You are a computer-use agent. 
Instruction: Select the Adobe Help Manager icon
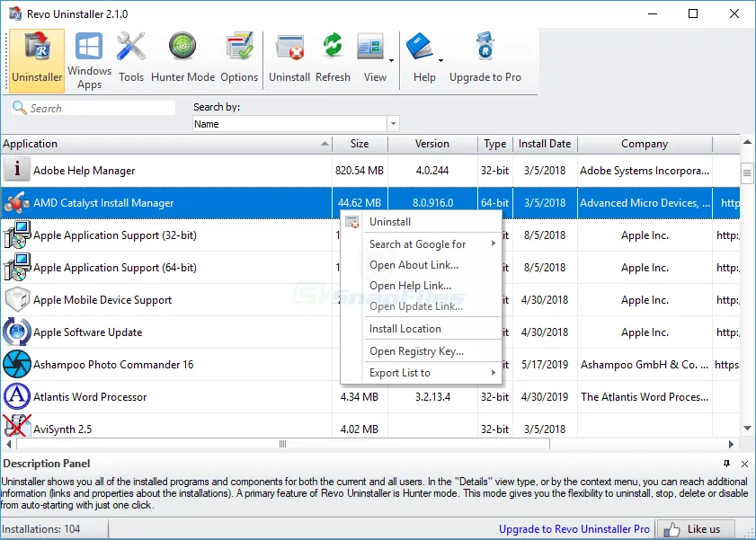(17, 170)
